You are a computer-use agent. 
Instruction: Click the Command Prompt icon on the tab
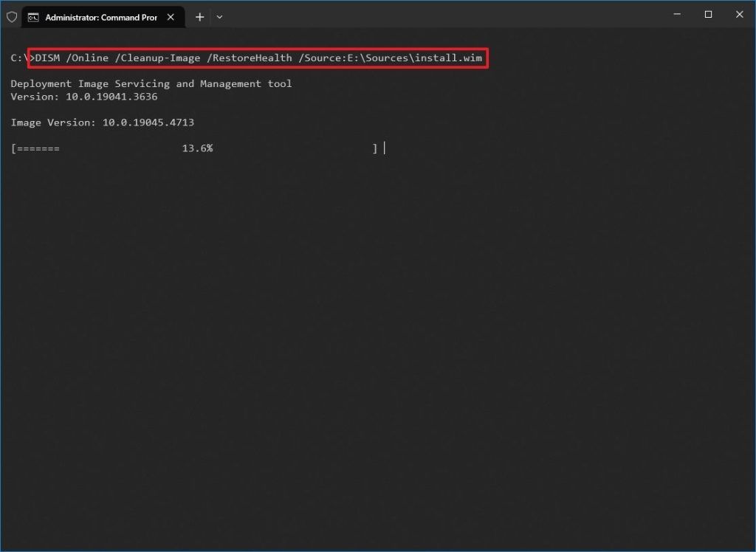coord(33,18)
